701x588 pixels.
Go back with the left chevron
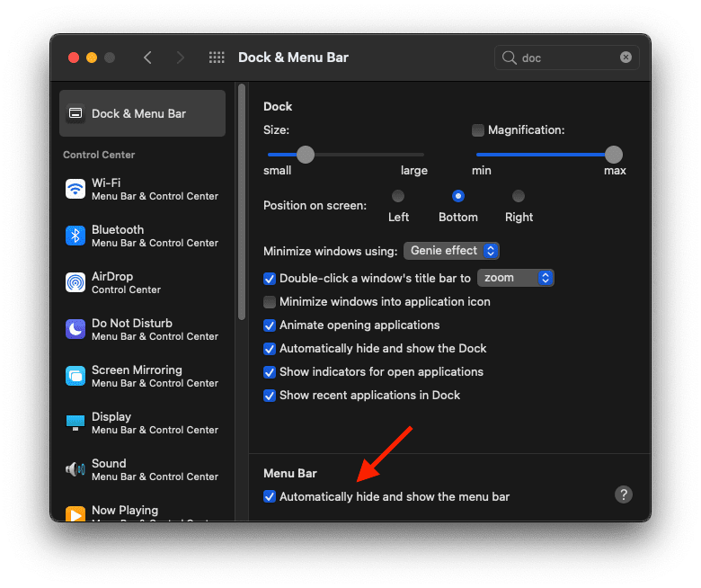147,58
